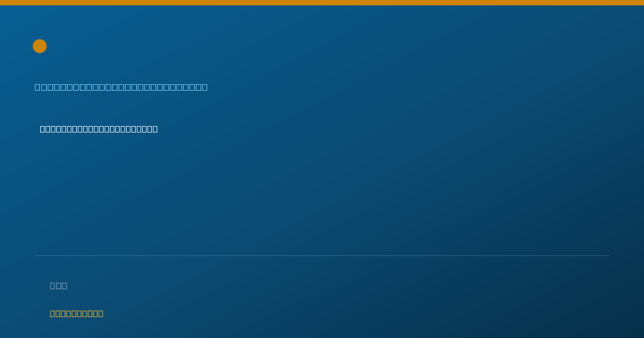Click the short gray label under the divider
The height and width of the screenshot is (338, 644).
tap(58, 285)
